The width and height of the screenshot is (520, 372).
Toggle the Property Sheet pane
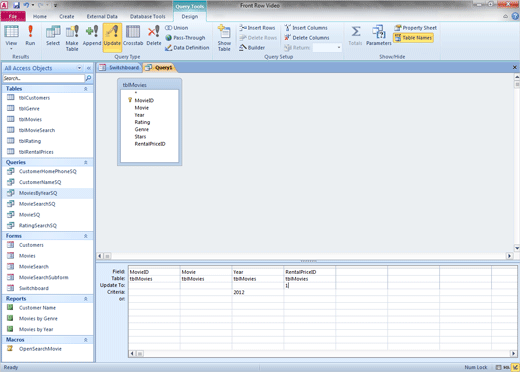[x=415, y=28]
